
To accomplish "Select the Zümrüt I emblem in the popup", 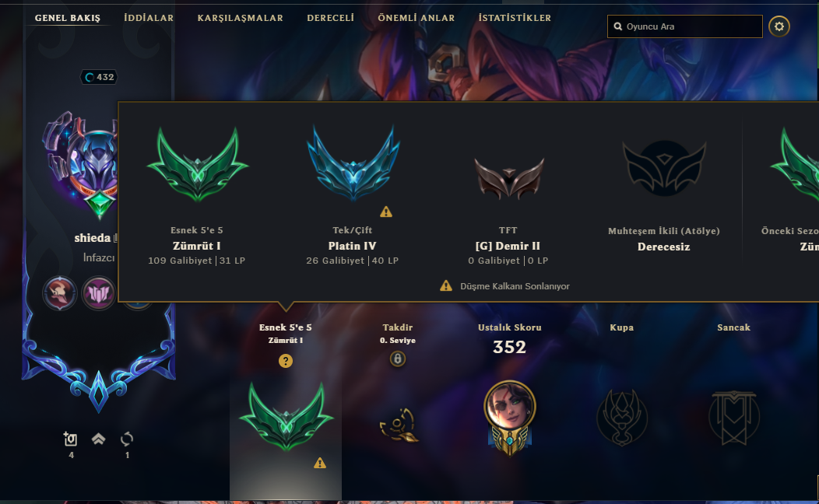I will coord(197,166).
